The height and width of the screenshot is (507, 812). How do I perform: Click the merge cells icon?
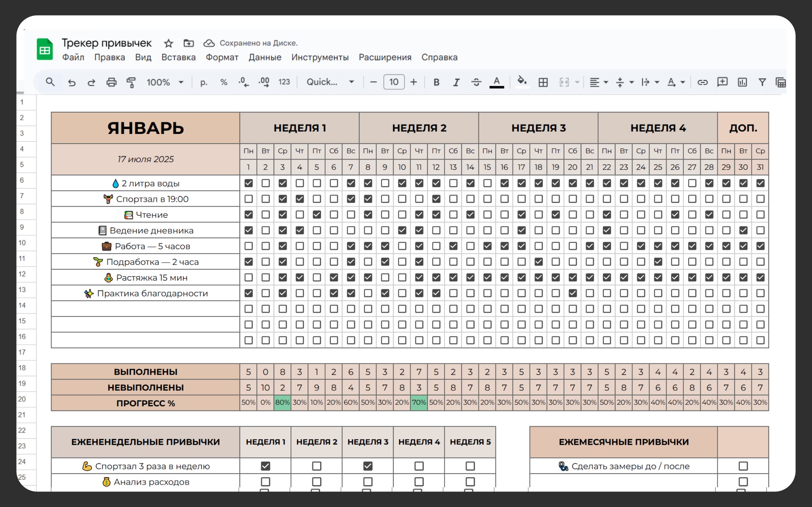(x=564, y=82)
